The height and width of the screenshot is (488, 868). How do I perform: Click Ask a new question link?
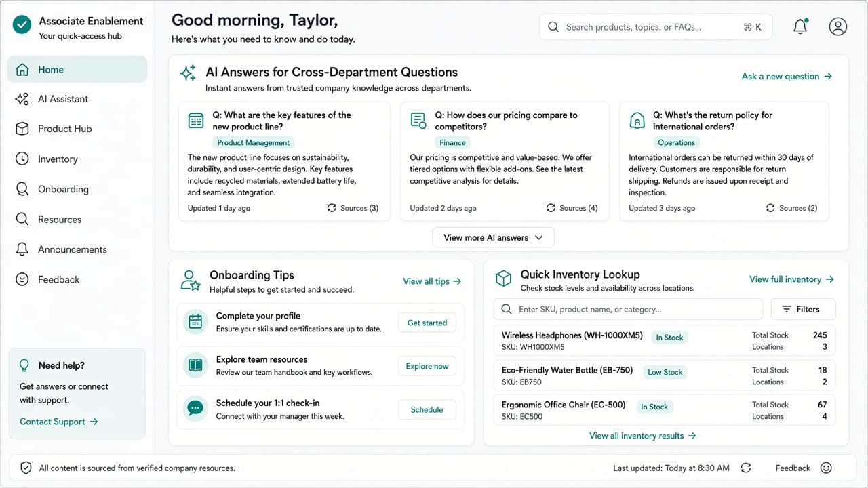[x=787, y=77]
